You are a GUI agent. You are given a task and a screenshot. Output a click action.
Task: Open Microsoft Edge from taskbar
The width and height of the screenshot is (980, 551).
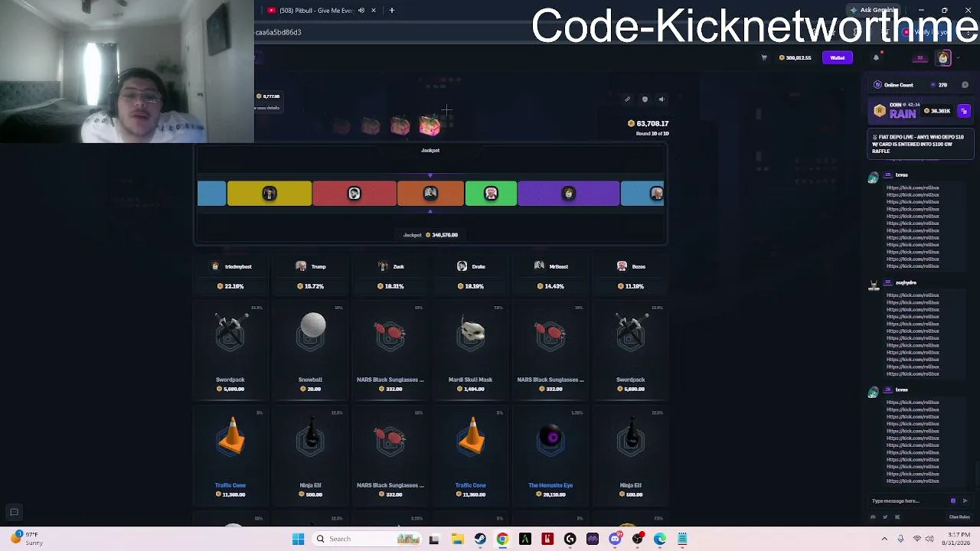pyautogui.click(x=660, y=539)
